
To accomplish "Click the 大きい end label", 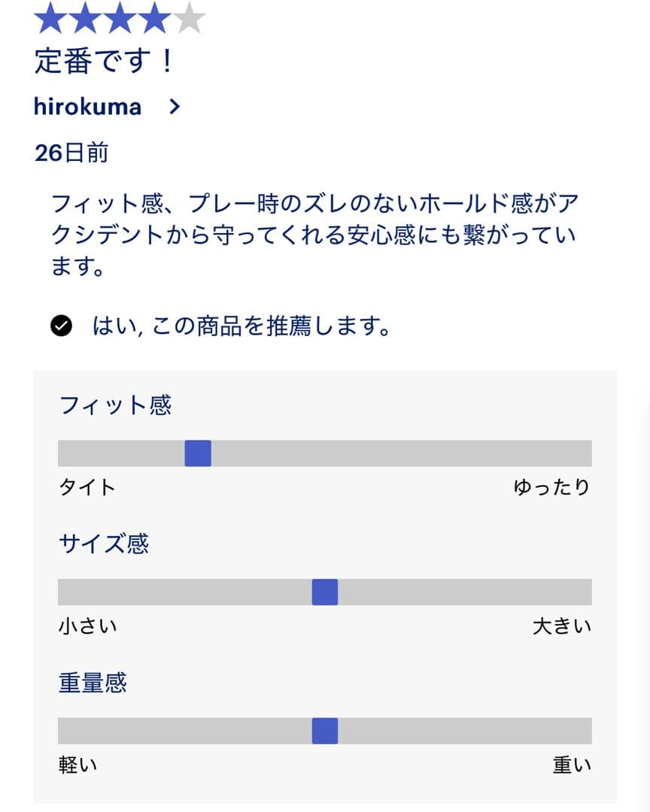I will click(562, 626).
